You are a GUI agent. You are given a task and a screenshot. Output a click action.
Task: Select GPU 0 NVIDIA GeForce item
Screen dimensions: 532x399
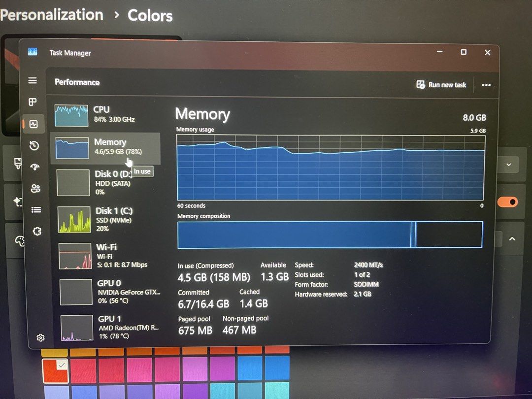[109, 292]
